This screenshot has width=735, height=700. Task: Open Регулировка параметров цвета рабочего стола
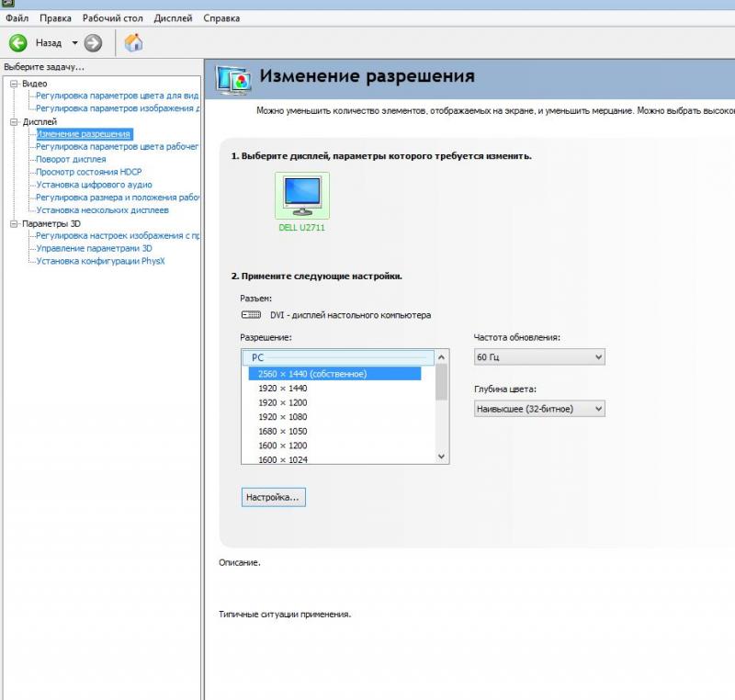(x=118, y=147)
